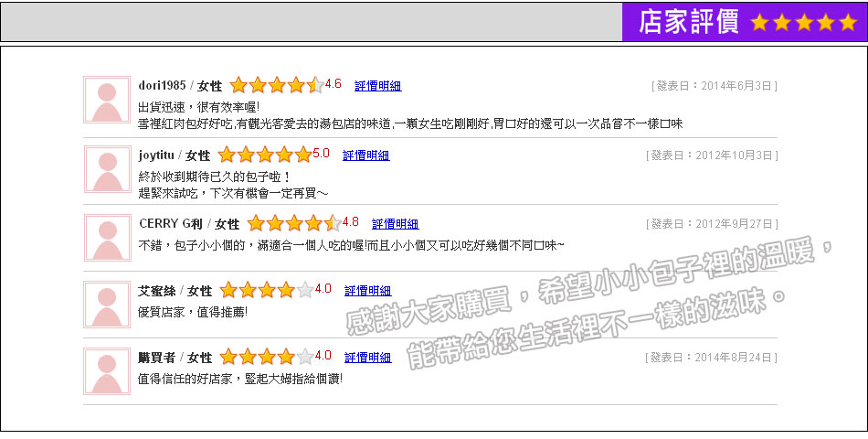This screenshot has width=868, height=439.
Task: Open 評價明細 link for joytitu's review
Action: click(365, 155)
